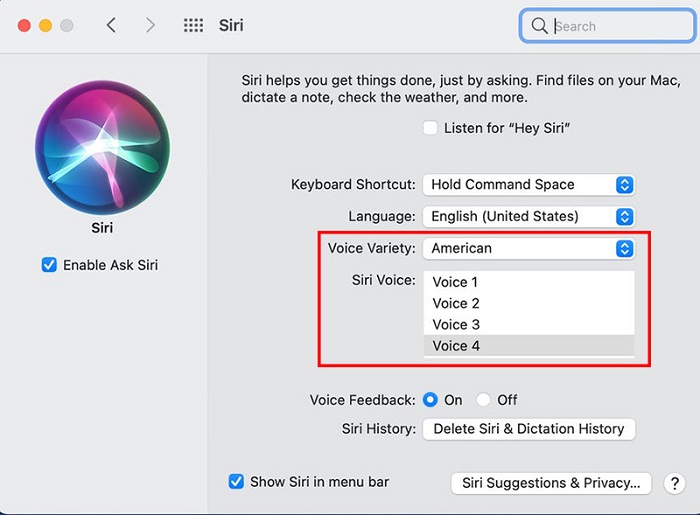Enable Listen for "Hey Siri" checkbox

click(x=430, y=128)
